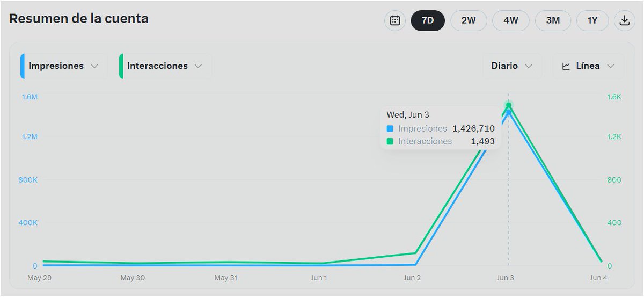This screenshot has width=644, height=297.
Task: Click the Jun 3 axis label
Action: tap(505, 278)
